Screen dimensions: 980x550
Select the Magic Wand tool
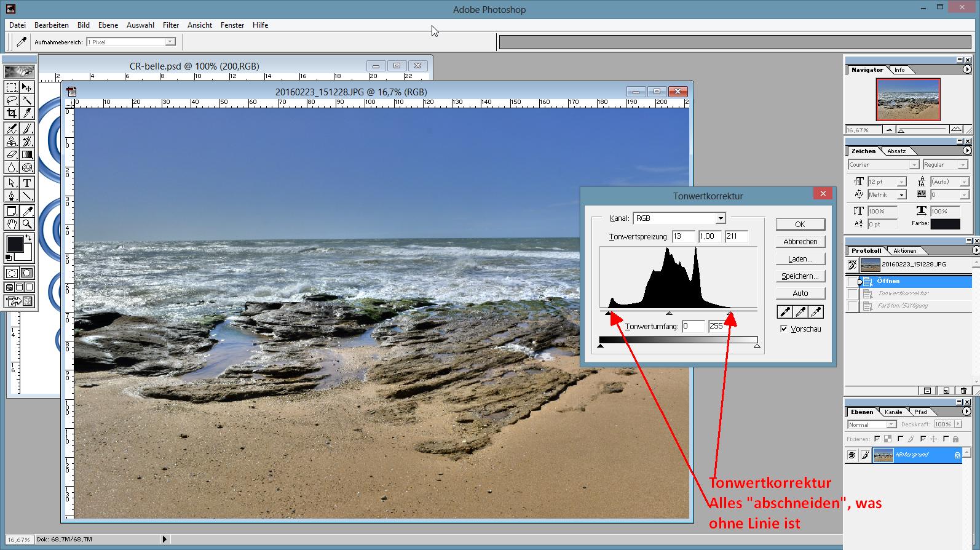pos(27,100)
